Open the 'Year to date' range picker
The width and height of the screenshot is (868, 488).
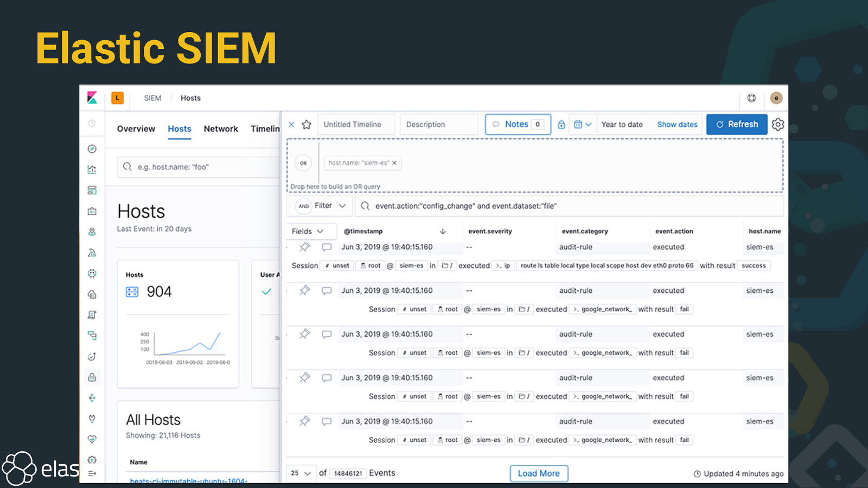tap(622, 124)
